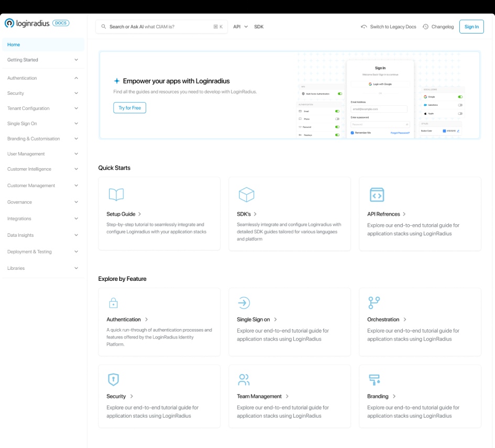
Task: Open Libraries in the sidebar
Action: point(43,268)
